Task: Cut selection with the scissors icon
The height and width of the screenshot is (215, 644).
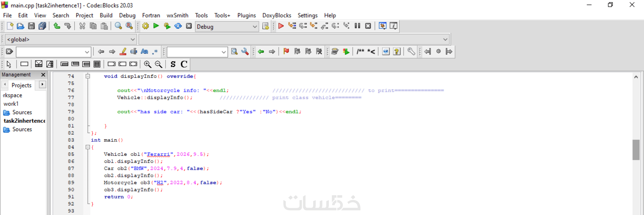Action: point(82,26)
